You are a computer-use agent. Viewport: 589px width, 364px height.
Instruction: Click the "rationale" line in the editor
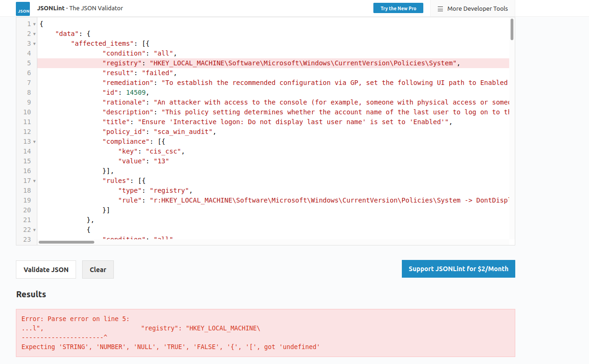pyautogui.click(x=305, y=102)
